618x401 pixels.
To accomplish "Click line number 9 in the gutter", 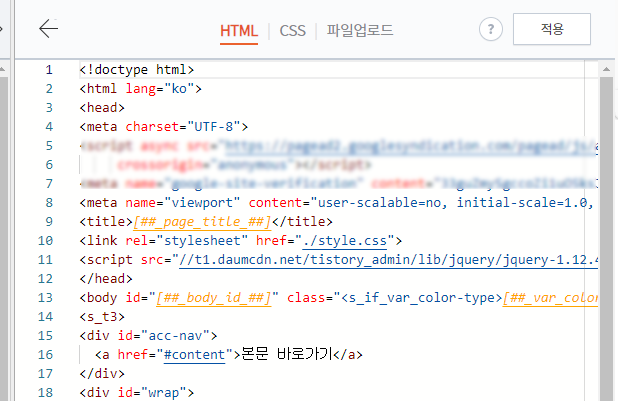I will (49, 222).
